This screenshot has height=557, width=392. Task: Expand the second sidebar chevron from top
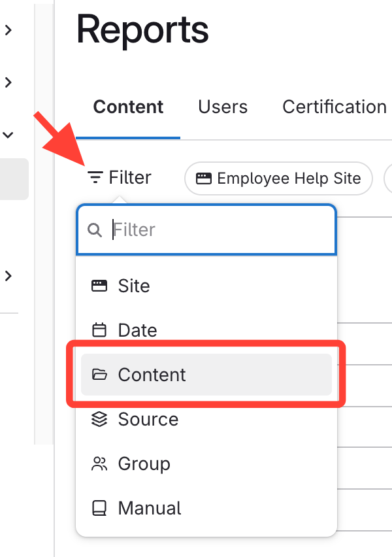[x=8, y=82]
